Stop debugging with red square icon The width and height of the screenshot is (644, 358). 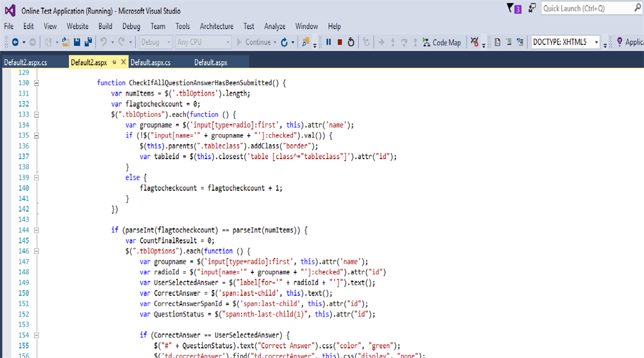click(340, 42)
